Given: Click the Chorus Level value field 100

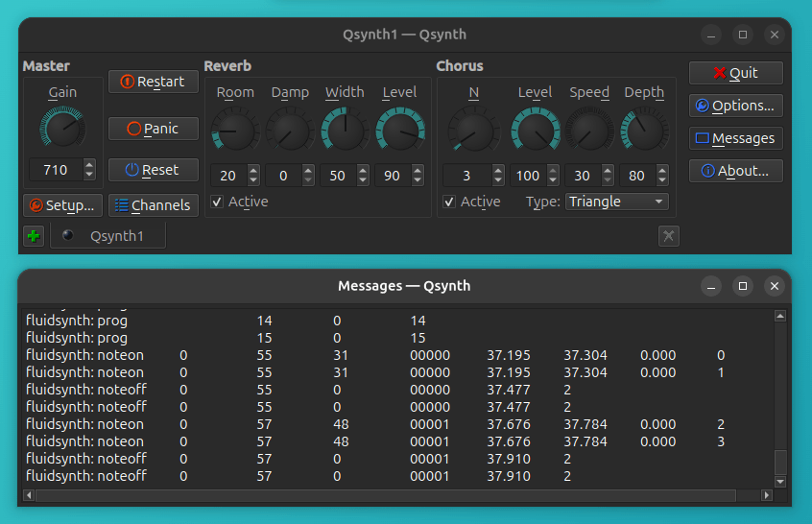Looking at the screenshot, I should (528, 176).
